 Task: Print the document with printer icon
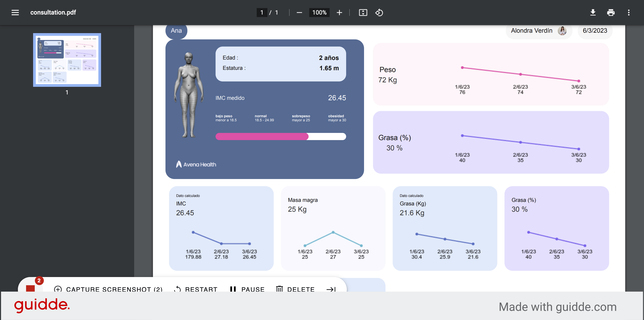tap(611, 13)
